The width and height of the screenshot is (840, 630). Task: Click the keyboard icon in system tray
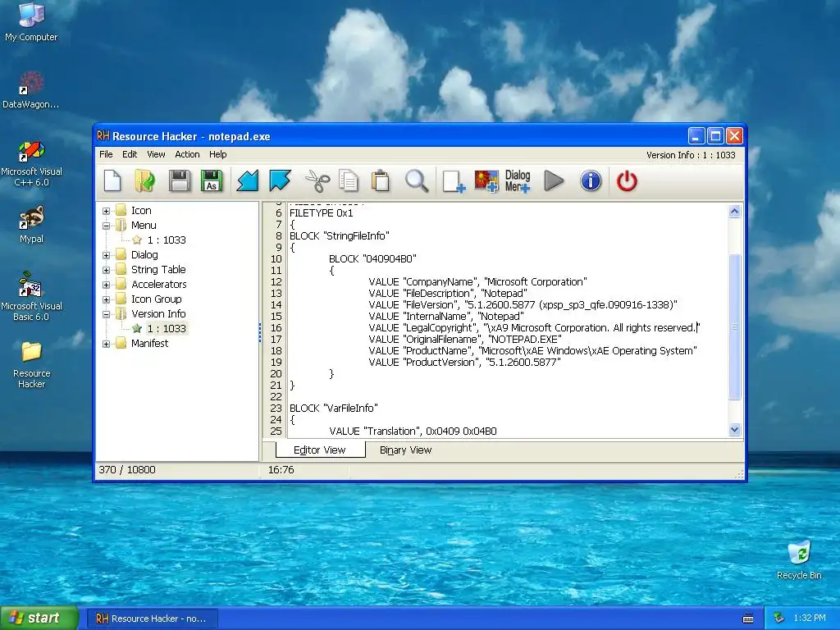748,619
